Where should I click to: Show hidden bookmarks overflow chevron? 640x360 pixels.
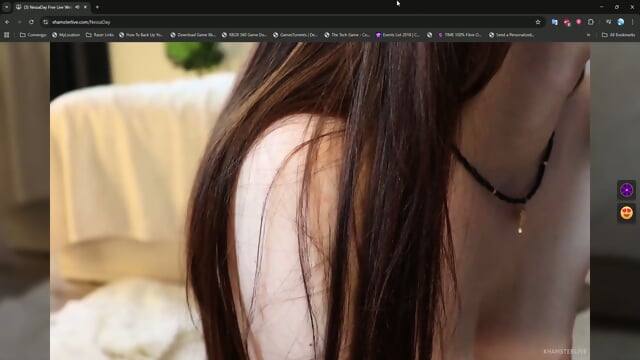click(588, 35)
